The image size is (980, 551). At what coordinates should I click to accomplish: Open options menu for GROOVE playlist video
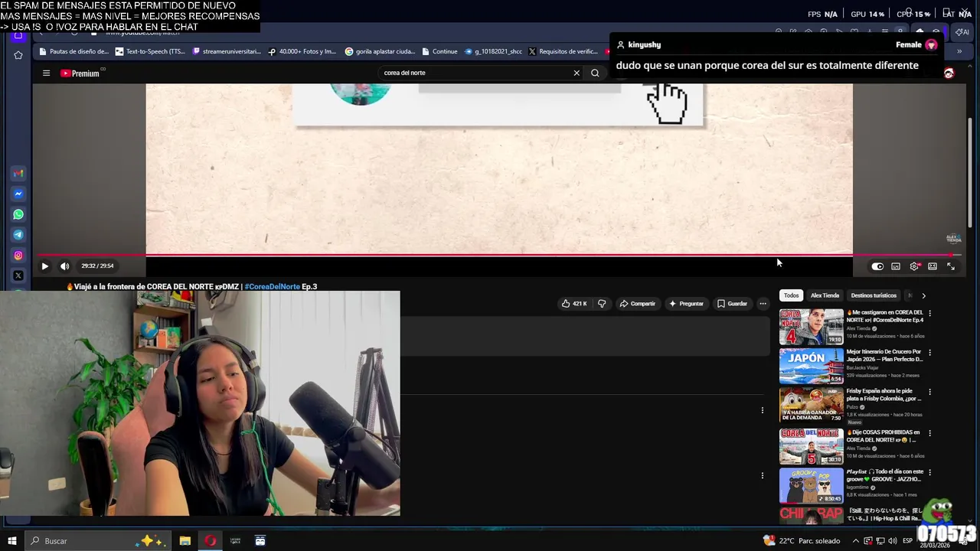click(929, 473)
